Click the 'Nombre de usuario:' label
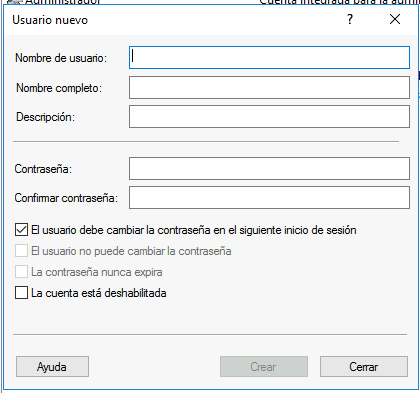The image size is (420, 393). (x=61, y=58)
